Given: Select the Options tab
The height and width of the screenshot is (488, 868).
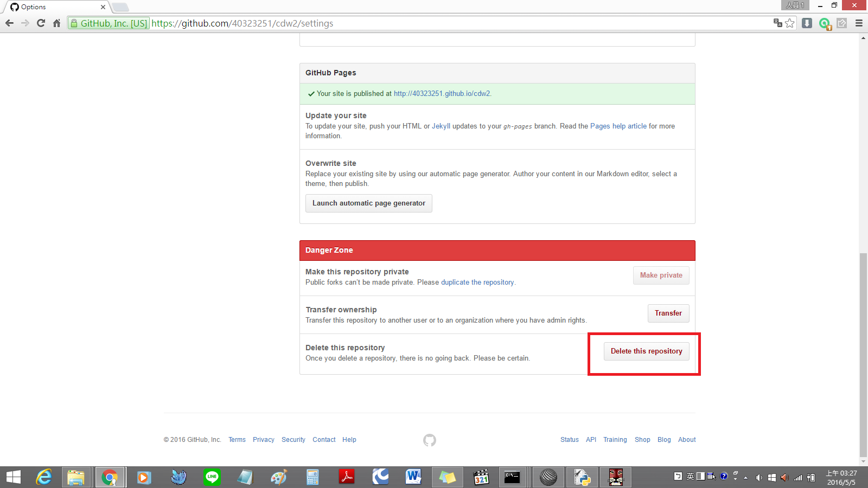Looking at the screenshot, I should point(56,7).
